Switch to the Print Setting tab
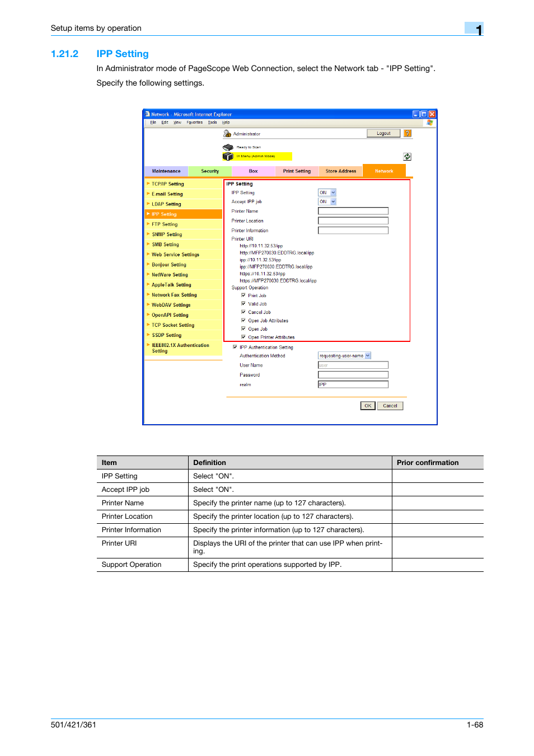 coord(297,171)
